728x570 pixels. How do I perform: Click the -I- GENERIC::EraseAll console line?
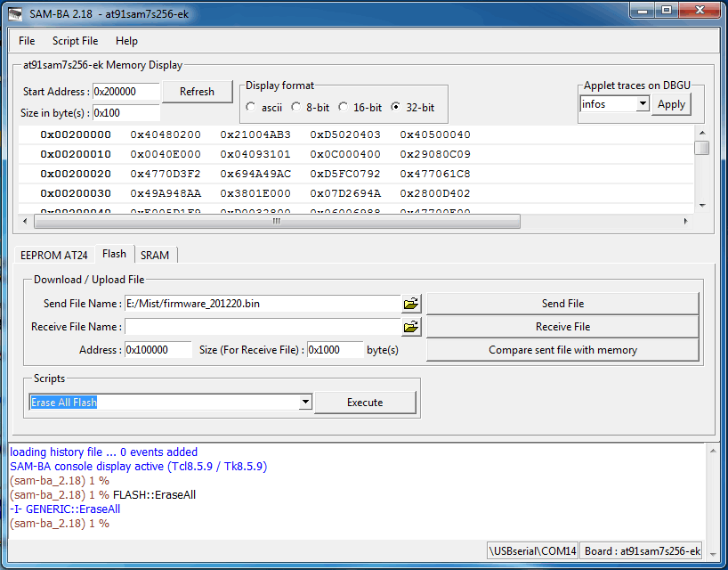pyautogui.click(x=65, y=509)
